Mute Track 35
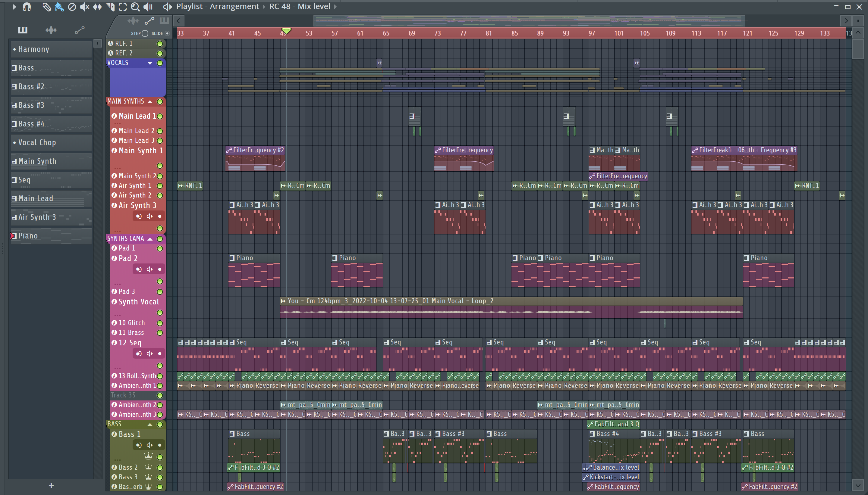Screen dimensions: 868x495 159,395
